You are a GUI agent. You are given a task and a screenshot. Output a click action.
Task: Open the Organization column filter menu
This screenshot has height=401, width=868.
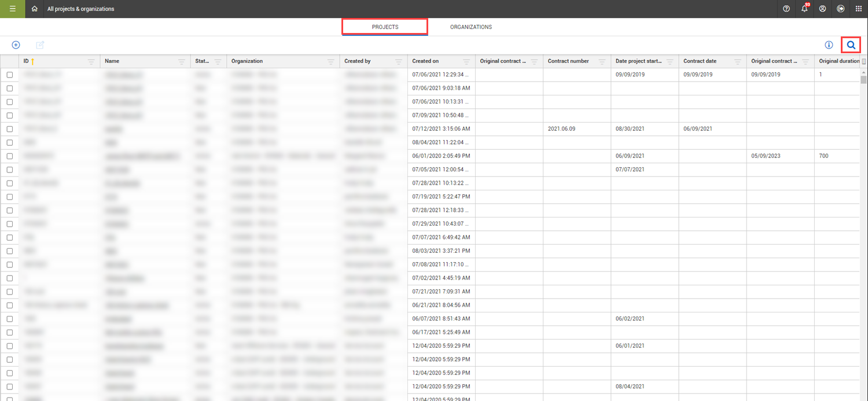330,61
